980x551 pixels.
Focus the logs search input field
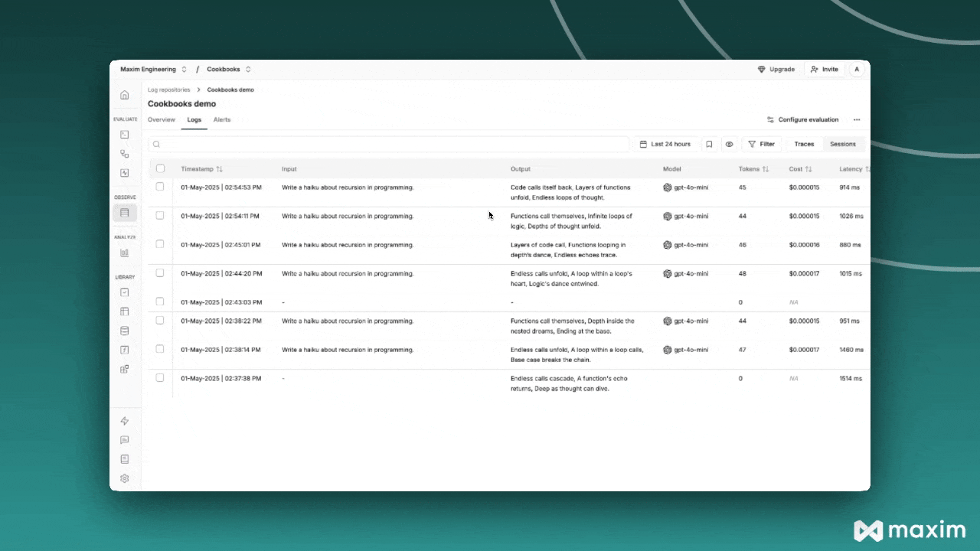388,144
